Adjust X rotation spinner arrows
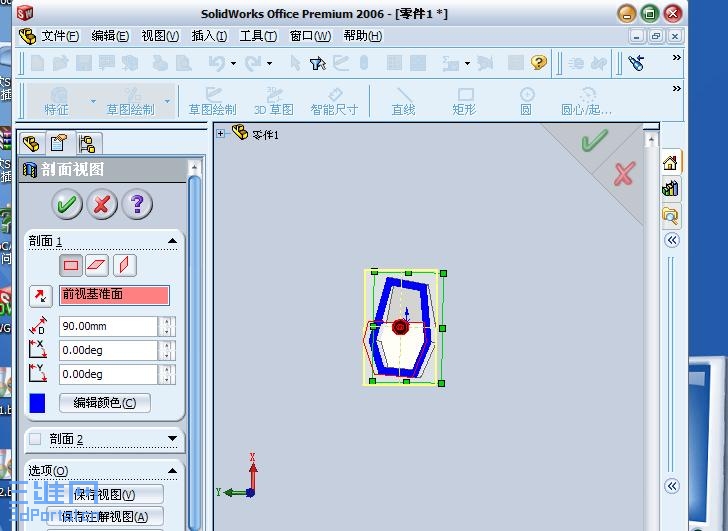This screenshot has width=728, height=531. 166,350
